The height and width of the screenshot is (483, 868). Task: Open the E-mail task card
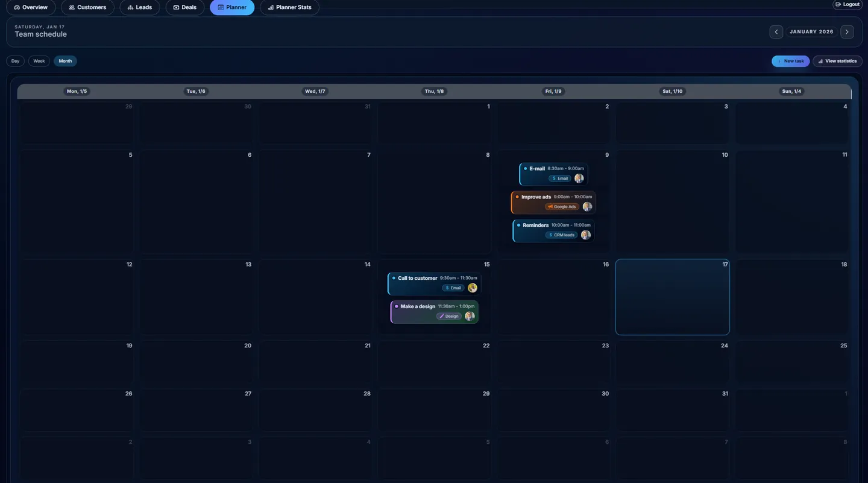[x=553, y=174]
